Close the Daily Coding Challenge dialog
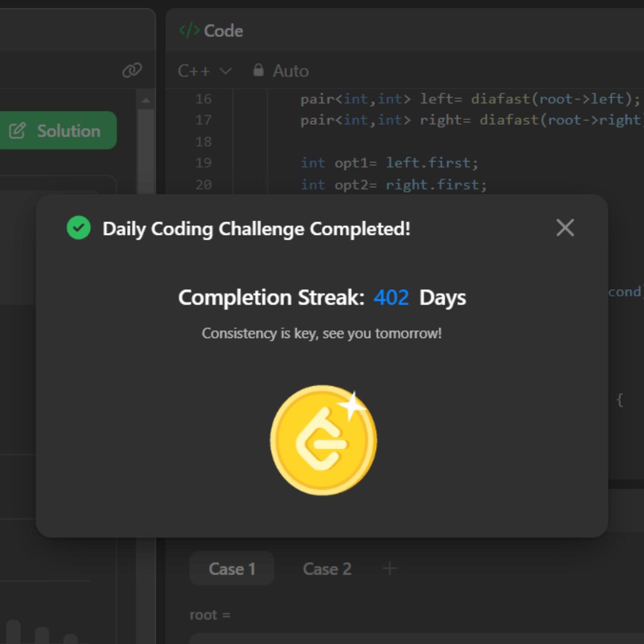This screenshot has height=644, width=644. [565, 227]
